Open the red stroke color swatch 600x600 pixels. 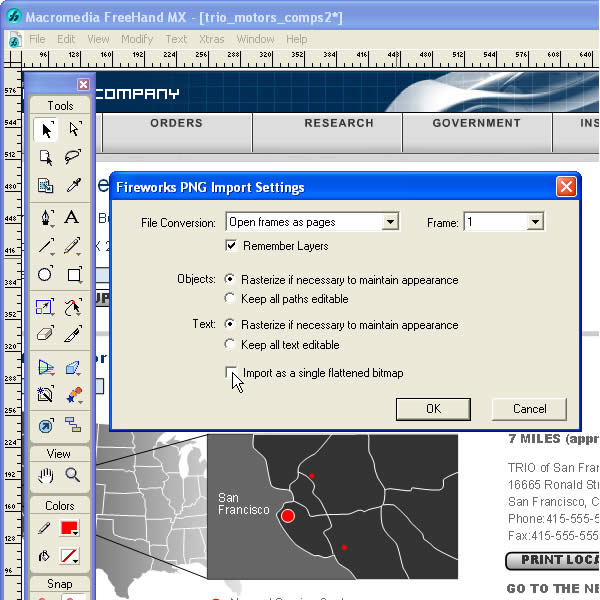tap(70, 528)
